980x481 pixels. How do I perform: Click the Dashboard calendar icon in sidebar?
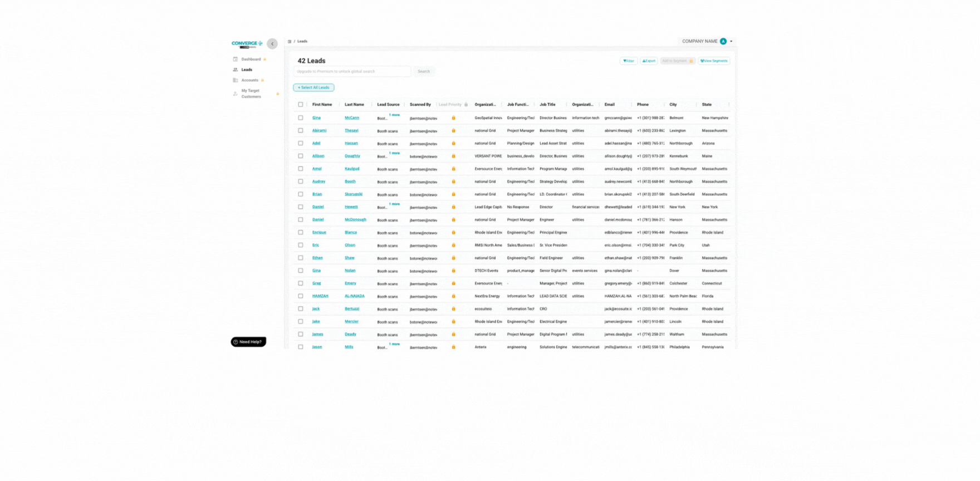(x=236, y=59)
